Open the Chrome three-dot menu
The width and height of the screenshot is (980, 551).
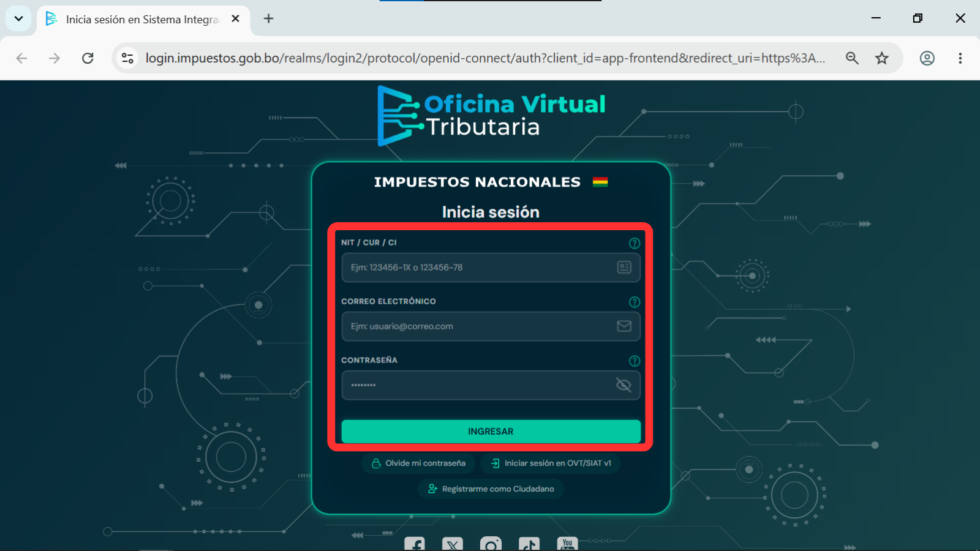coord(960,58)
